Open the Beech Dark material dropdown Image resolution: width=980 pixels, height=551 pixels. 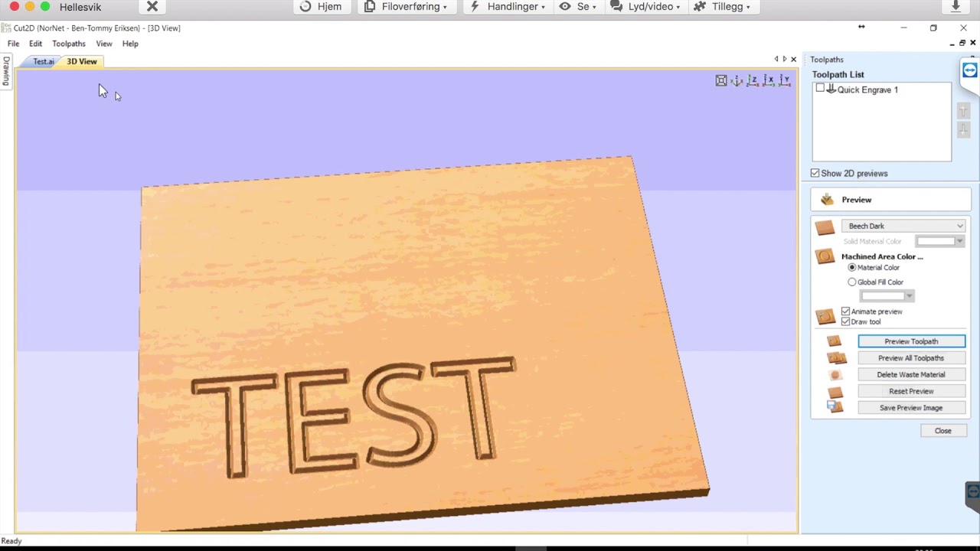[x=903, y=226]
